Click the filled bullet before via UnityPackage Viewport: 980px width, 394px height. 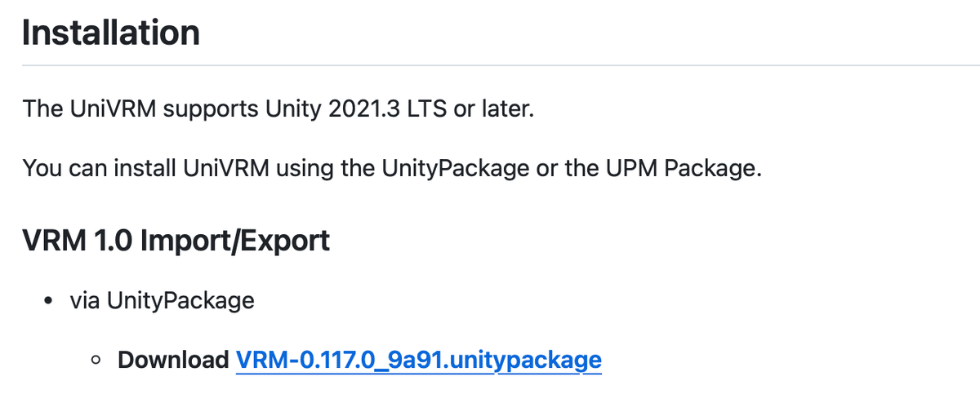point(51,302)
